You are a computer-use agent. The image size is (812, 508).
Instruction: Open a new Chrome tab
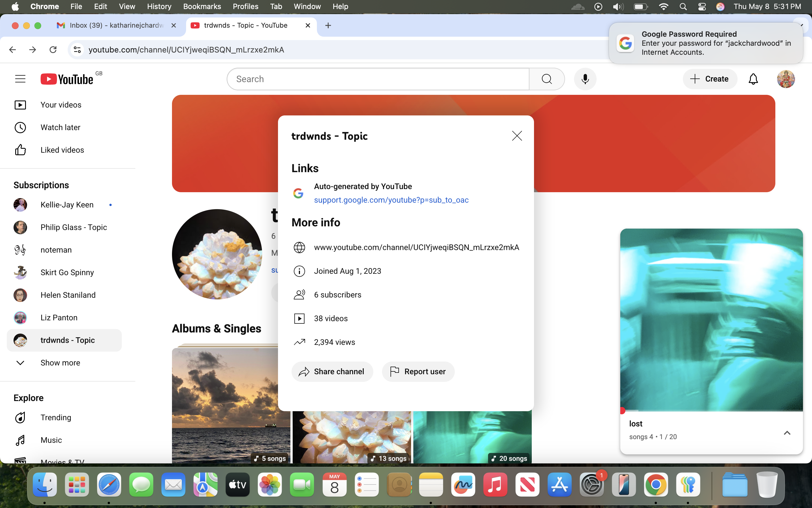tap(328, 25)
